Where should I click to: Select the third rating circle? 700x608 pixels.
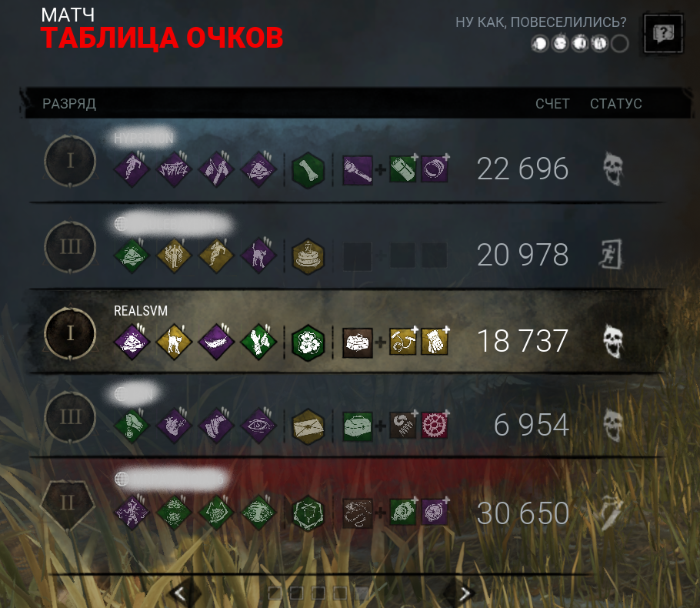(x=580, y=44)
